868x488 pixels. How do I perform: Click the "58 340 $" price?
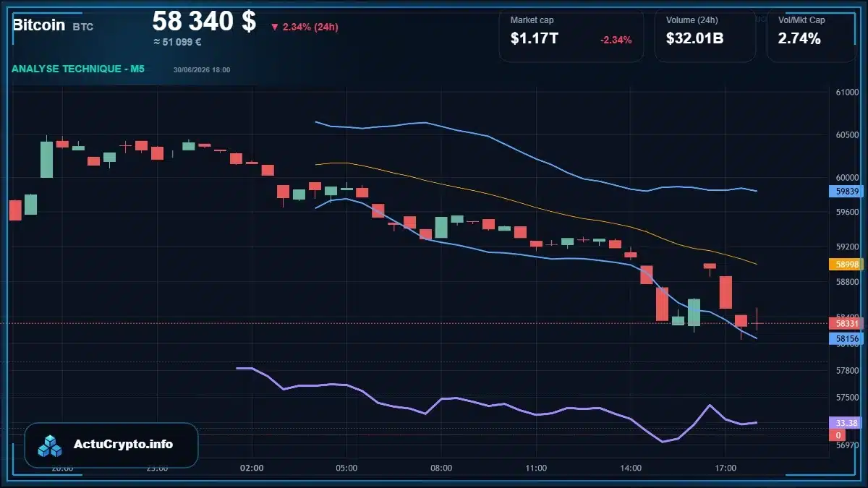click(x=204, y=21)
